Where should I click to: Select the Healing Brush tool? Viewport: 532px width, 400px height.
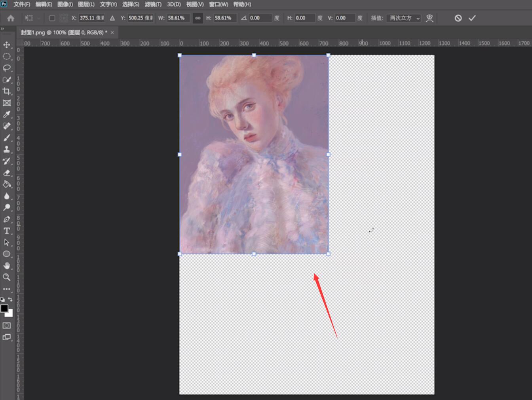coord(7,126)
